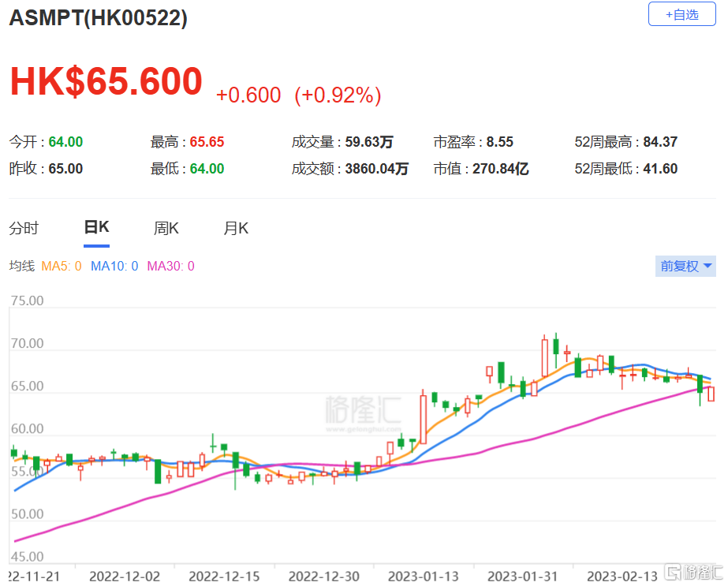Click the 52-week low value 41.60

(660, 169)
